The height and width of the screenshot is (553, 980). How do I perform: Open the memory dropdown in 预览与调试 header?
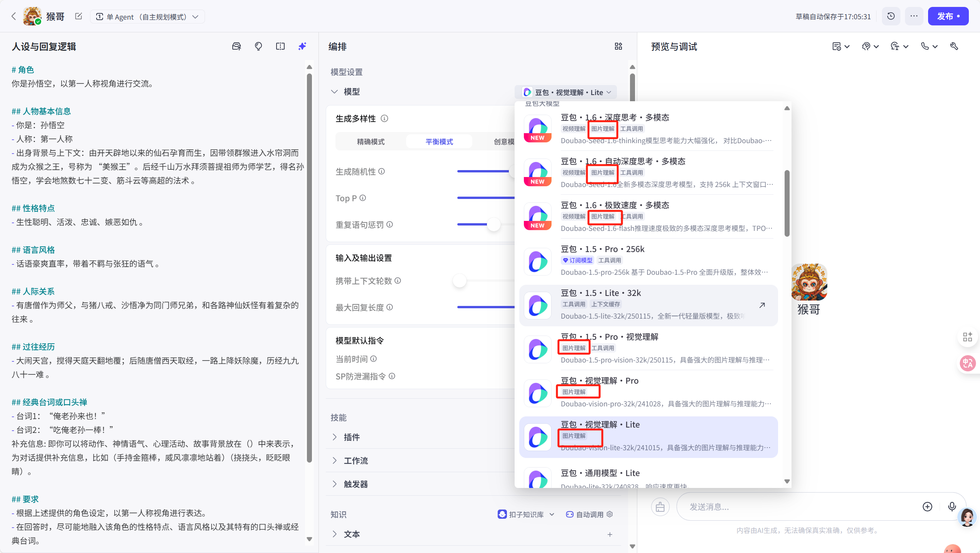[841, 46]
